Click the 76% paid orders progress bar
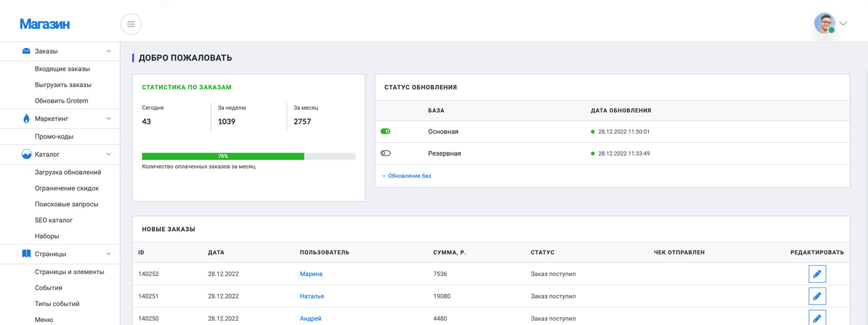 coord(248,156)
